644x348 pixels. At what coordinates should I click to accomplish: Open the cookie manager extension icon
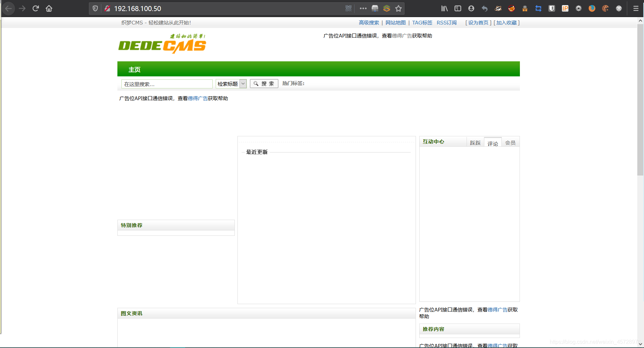tap(605, 8)
